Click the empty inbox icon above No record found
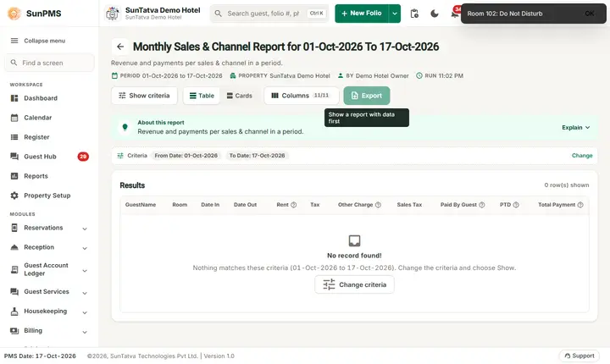 click(x=354, y=240)
